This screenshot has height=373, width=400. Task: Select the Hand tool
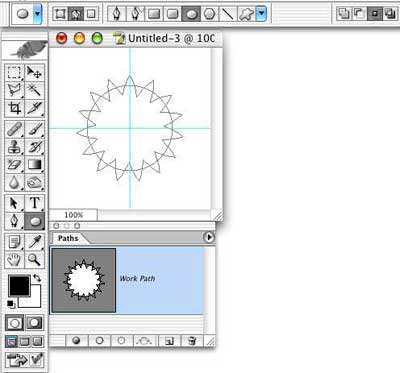[15, 259]
